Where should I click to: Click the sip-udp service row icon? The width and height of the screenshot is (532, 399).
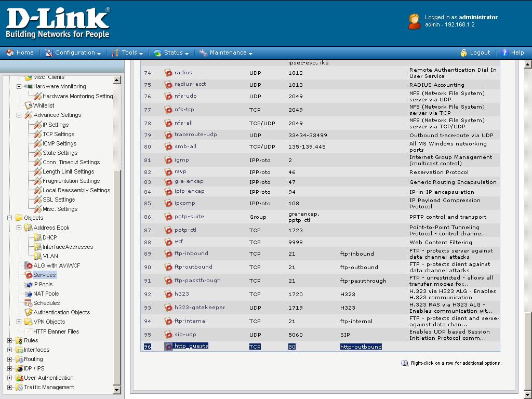coord(168,335)
